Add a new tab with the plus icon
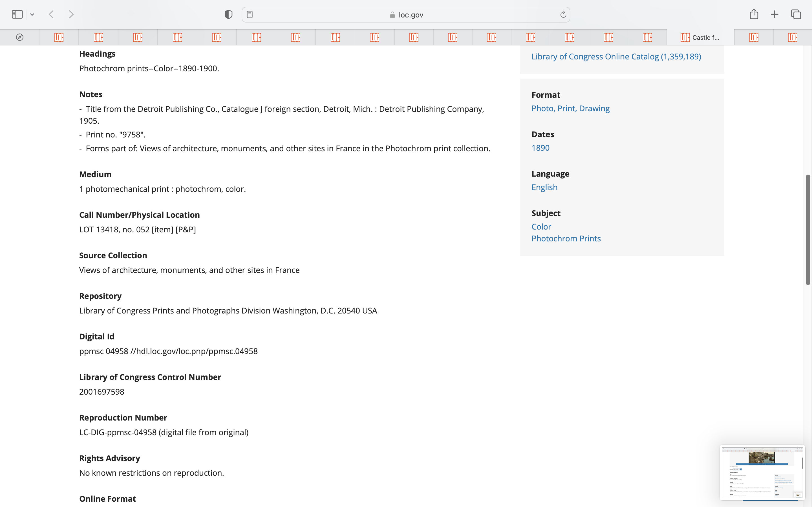This screenshot has width=812, height=507. (x=775, y=14)
